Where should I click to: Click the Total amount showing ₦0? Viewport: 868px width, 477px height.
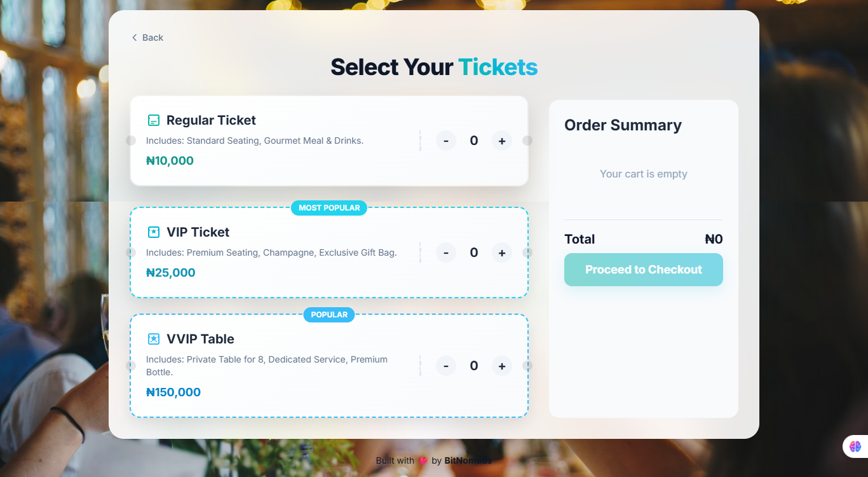[714, 239]
